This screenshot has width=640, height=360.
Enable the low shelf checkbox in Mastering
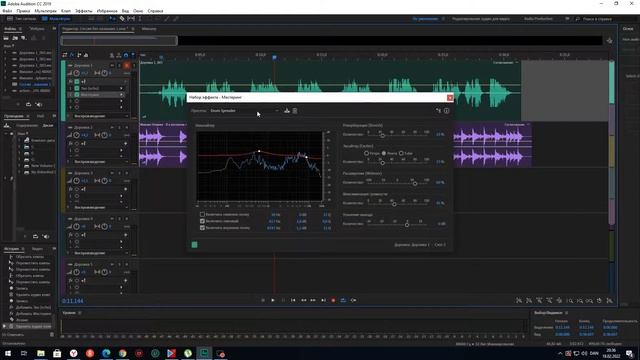202,214
